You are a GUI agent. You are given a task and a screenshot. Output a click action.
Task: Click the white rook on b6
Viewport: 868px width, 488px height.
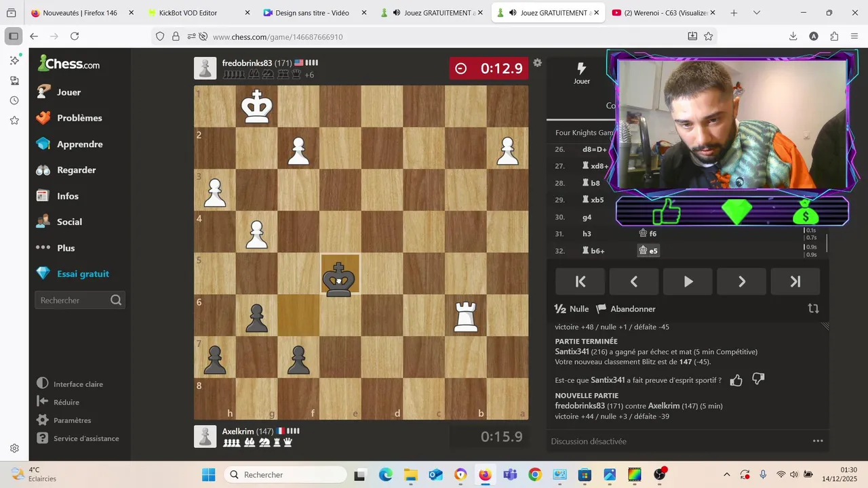(x=466, y=316)
